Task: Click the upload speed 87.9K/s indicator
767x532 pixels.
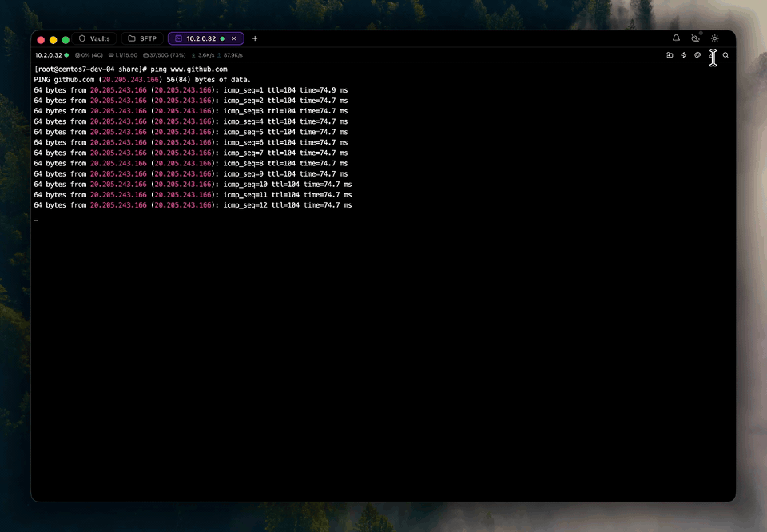Action: coord(230,55)
